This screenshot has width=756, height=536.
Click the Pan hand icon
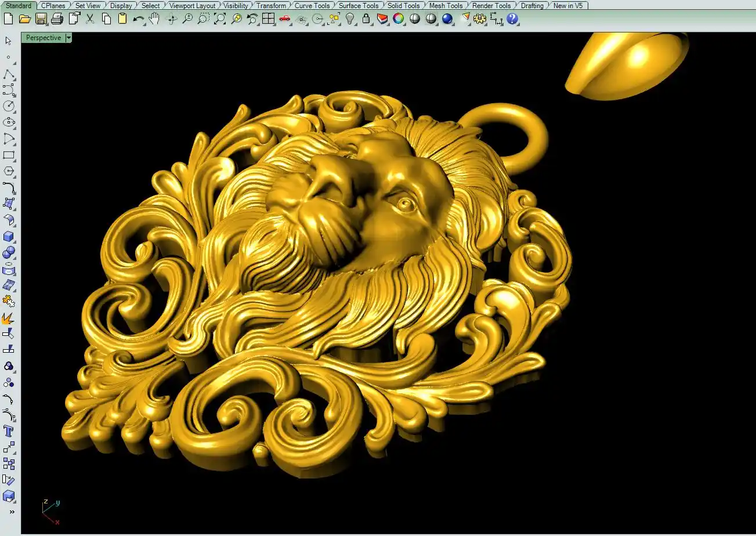pyautogui.click(x=154, y=19)
